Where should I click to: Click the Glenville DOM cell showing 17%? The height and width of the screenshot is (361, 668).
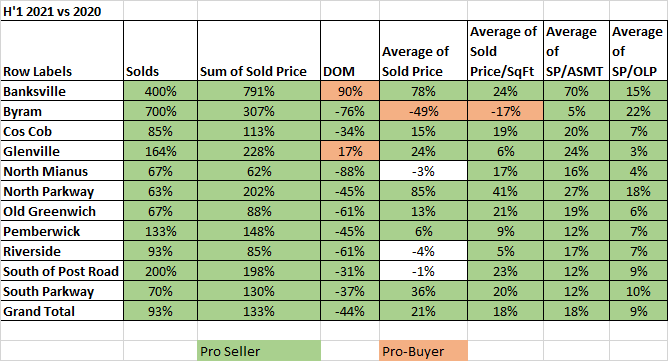coord(350,151)
